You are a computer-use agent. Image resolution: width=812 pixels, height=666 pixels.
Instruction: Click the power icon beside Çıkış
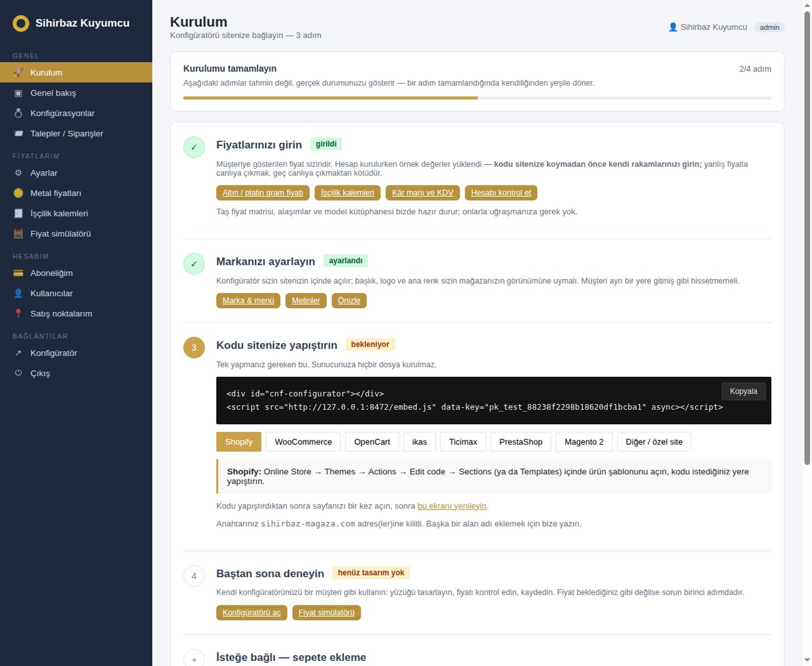[18, 373]
